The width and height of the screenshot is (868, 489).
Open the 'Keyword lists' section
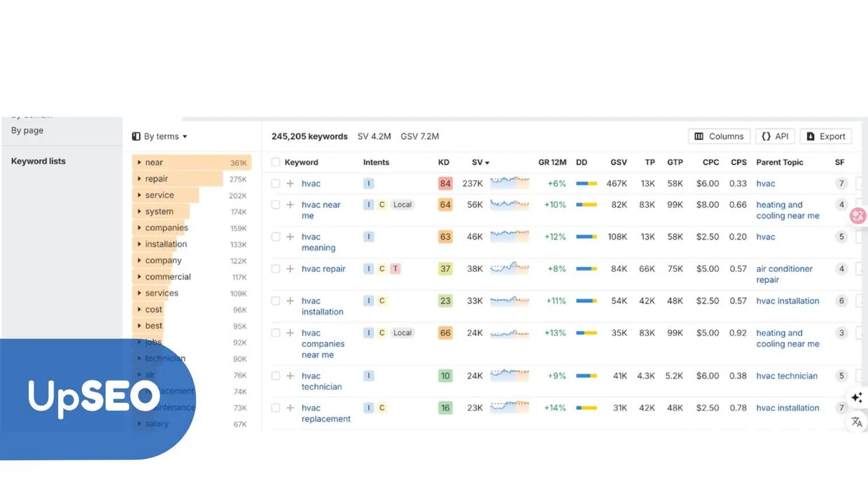[x=38, y=160]
